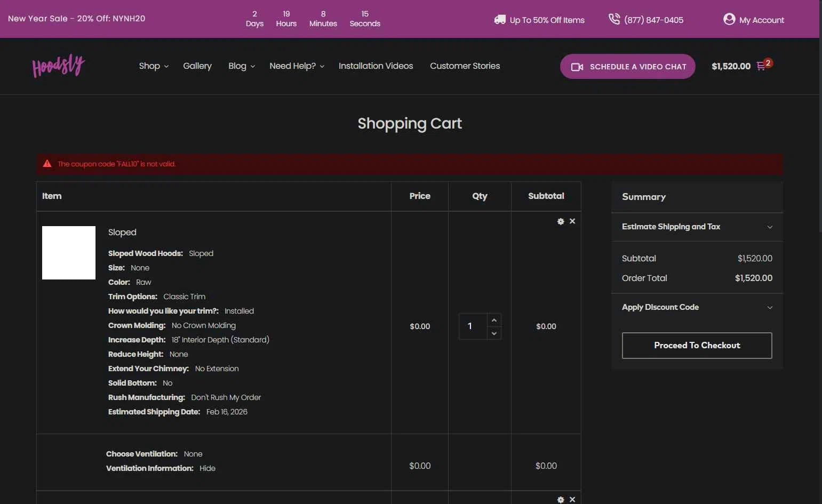Remove the Sloped item with the X
Image resolution: width=822 pixels, height=504 pixels.
coord(572,221)
